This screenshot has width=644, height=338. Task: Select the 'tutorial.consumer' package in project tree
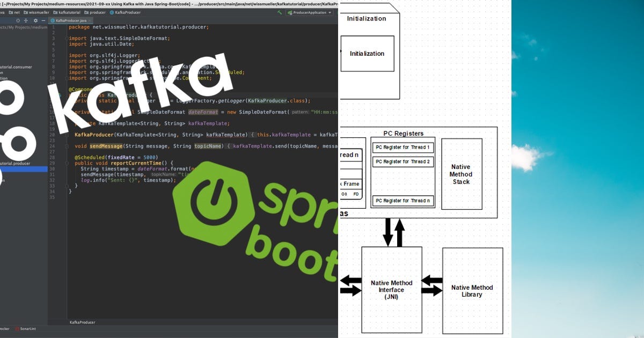16,67
